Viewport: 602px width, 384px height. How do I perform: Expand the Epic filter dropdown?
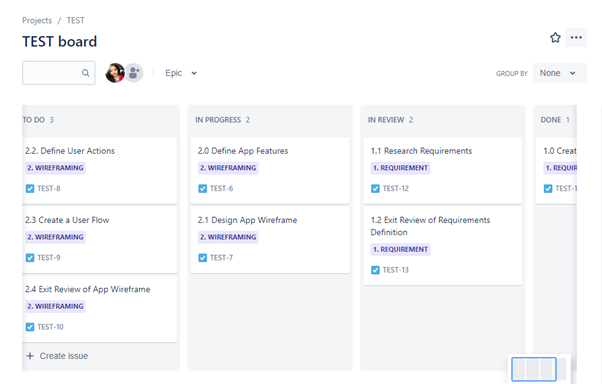tap(181, 73)
